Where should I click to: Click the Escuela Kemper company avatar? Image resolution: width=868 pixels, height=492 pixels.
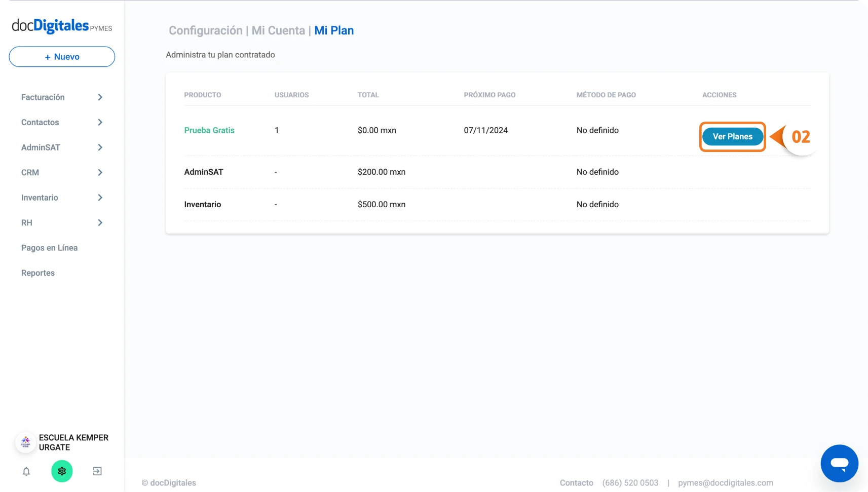pyautogui.click(x=25, y=442)
